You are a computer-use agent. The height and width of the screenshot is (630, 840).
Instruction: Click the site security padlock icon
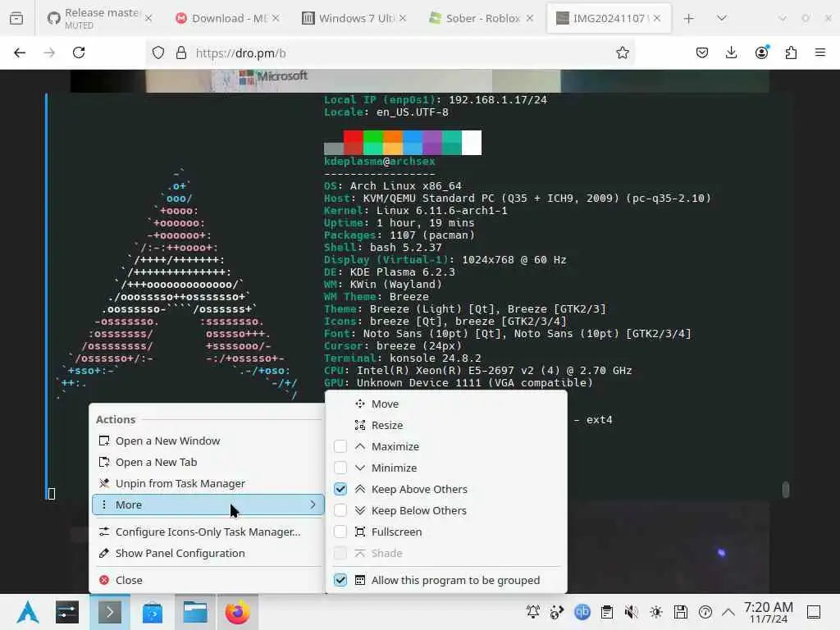pos(181,52)
